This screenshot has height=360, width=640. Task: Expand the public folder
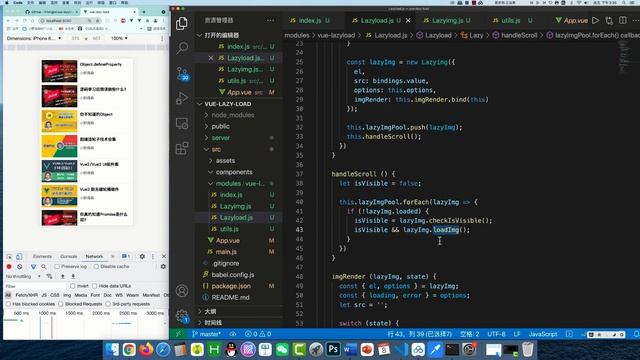220,127
